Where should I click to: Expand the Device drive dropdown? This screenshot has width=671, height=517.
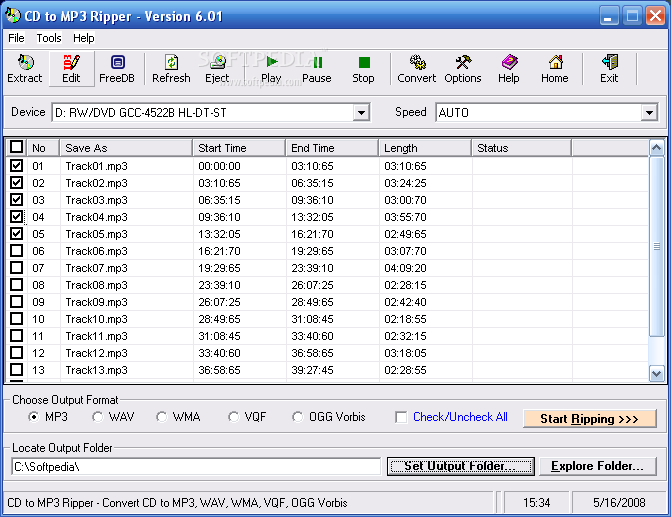click(x=361, y=113)
